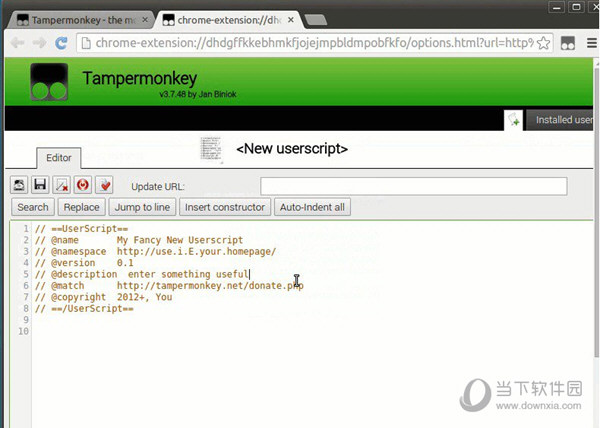Click the first editor toolbar icon

(19, 185)
